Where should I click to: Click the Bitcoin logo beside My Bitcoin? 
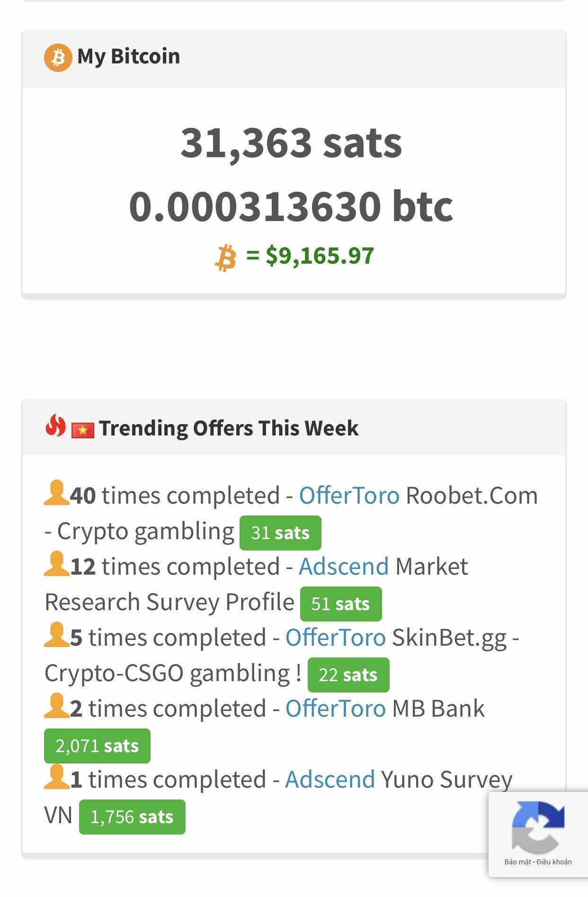point(58,57)
